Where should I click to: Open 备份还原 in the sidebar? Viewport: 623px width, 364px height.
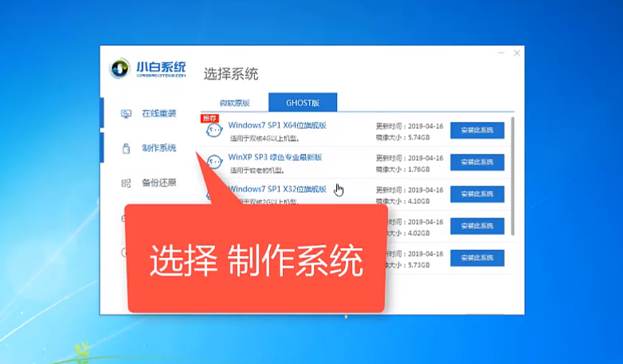pyautogui.click(x=159, y=182)
